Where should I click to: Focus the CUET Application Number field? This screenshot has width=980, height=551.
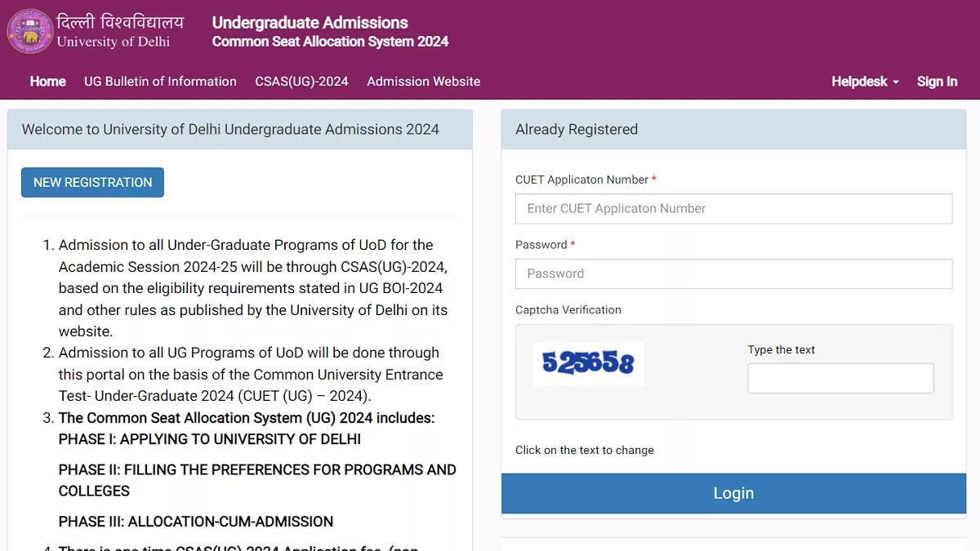(x=733, y=208)
